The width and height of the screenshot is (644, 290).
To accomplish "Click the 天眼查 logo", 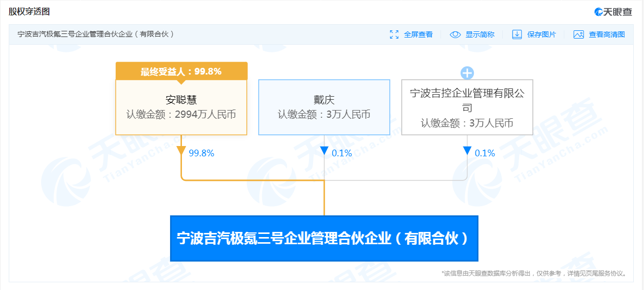I will 613,12.
